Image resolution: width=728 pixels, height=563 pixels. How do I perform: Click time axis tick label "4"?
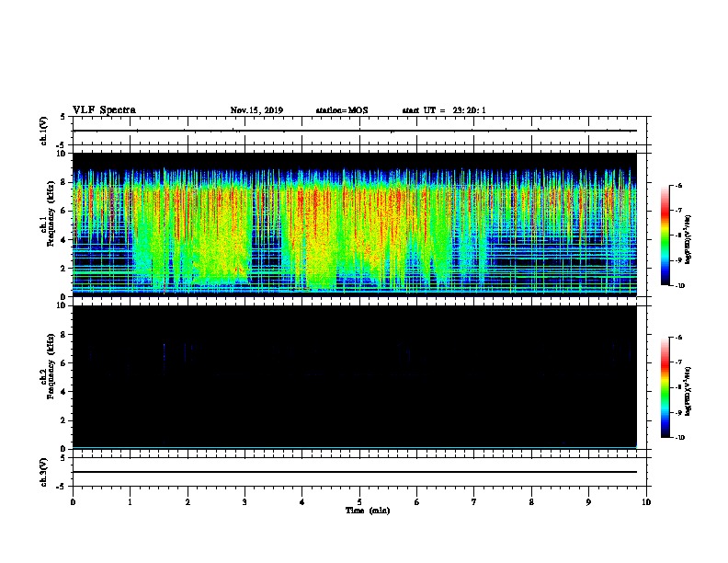coord(302,502)
